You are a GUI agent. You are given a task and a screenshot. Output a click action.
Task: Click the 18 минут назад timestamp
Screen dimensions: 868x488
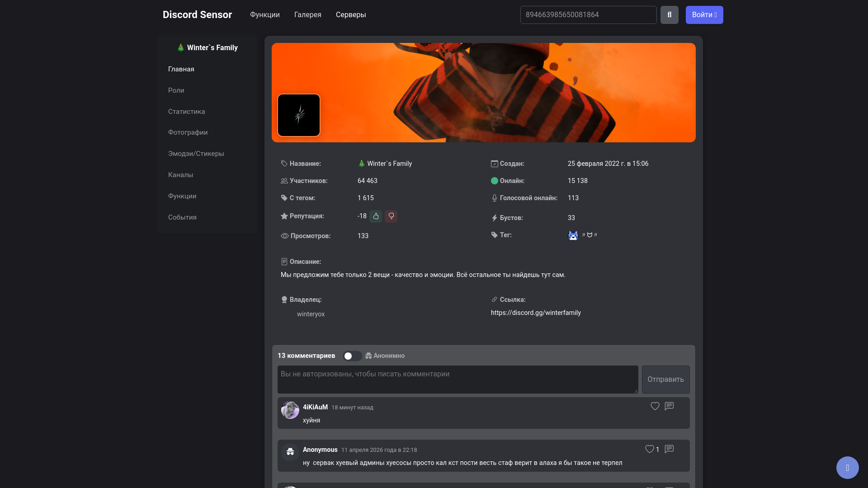352,408
